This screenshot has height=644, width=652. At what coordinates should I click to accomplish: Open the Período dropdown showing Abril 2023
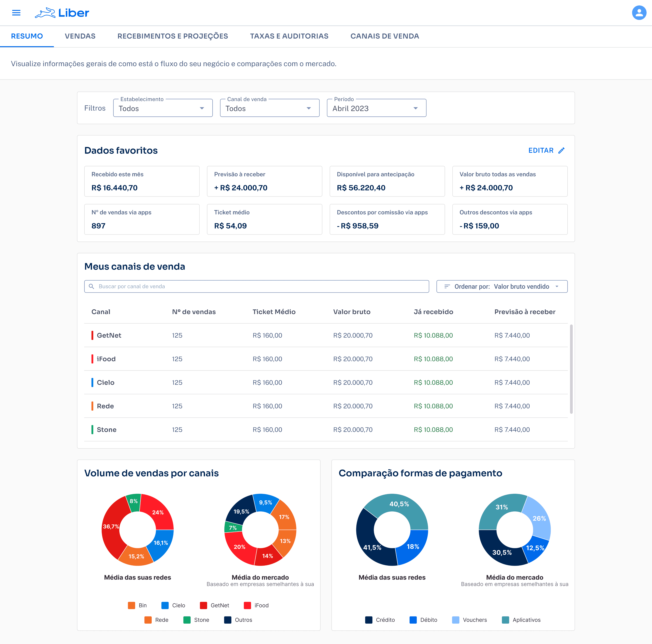coord(376,108)
